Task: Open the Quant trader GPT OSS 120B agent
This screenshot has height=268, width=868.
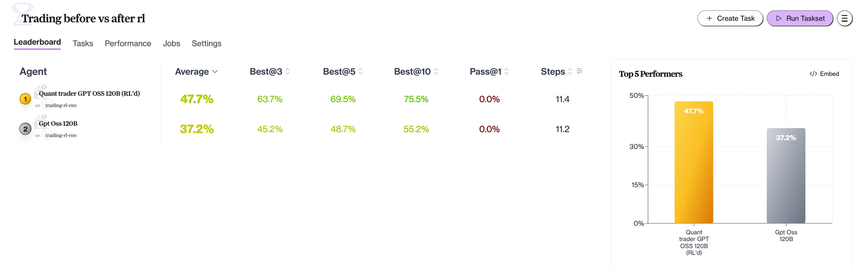Action: [89, 94]
